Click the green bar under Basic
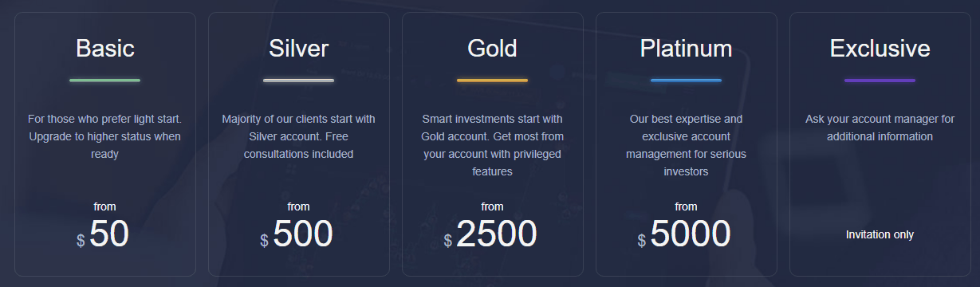The height and width of the screenshot is (287, 980). 105,81
